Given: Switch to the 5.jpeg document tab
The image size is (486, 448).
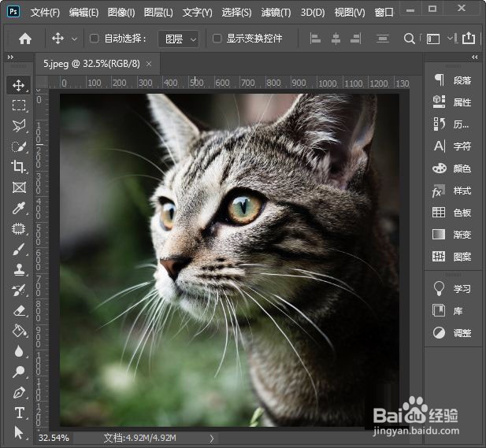Looking at the screenshot, I should [91, 64].
